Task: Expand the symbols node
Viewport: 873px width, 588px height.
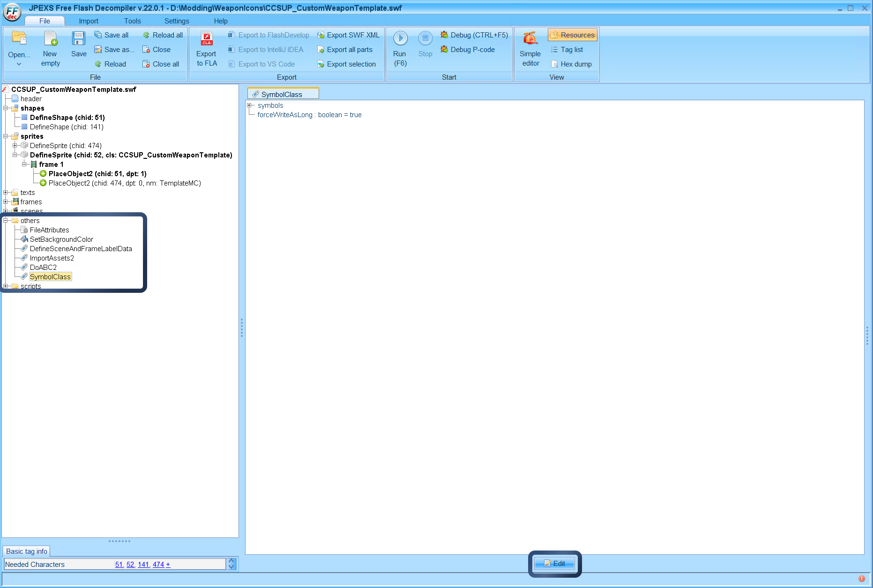Action: coord(250,105)
